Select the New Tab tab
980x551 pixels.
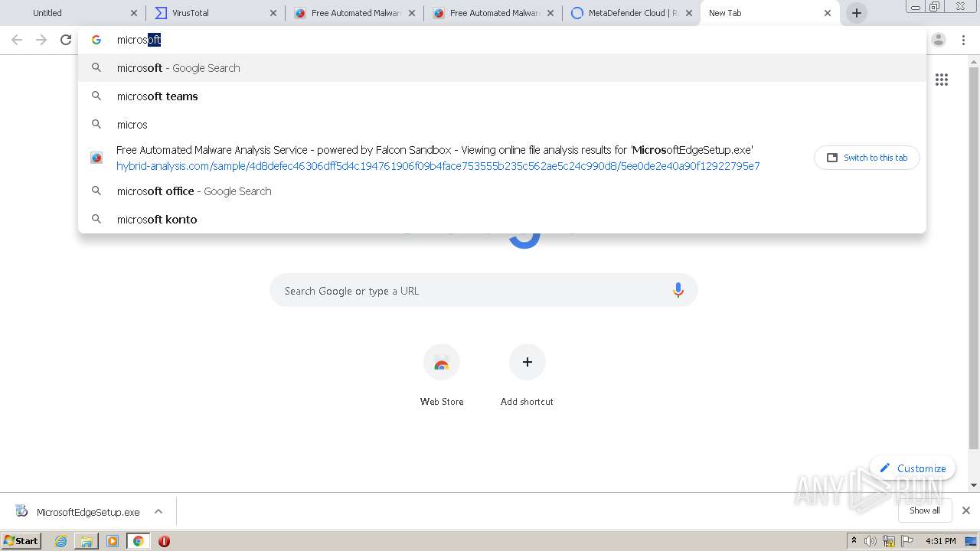tap(770, 13)
